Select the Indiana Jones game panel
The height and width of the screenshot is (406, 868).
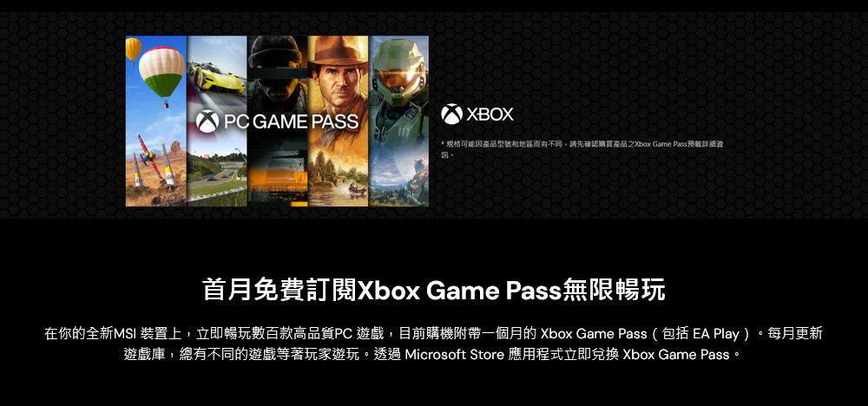click(339, 121)
